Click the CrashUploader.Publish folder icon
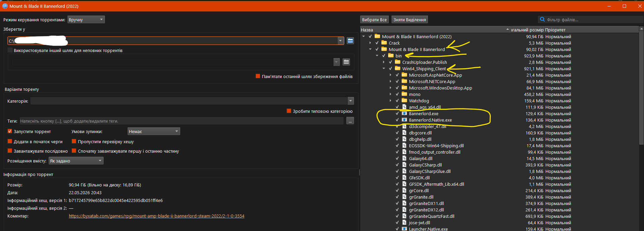 point(398,62)
